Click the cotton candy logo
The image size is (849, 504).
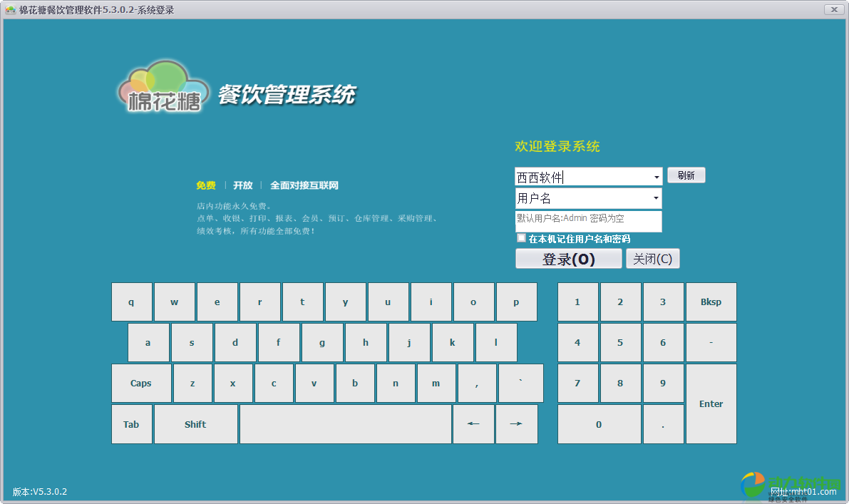pyautogui.click(x=163, y=88)
